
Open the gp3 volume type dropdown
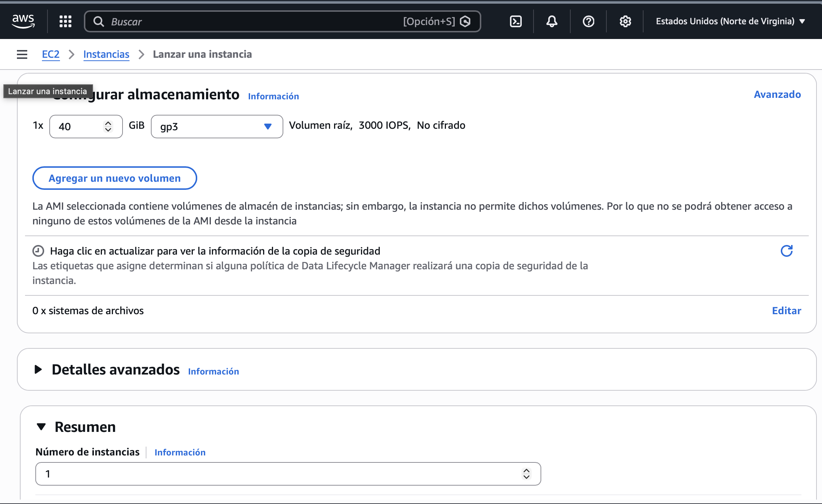pyautogui.click(x=217, y=127)
